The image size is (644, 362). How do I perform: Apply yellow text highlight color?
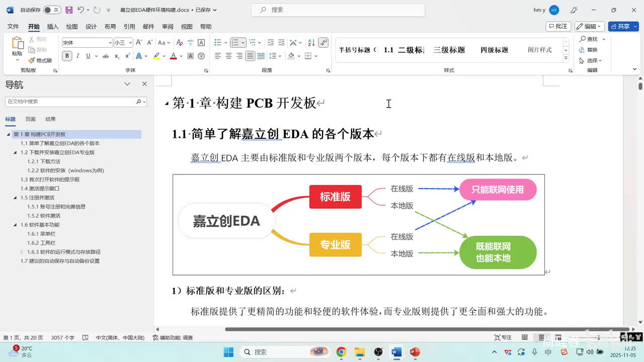pyautogui.click(x=156, y=56)
